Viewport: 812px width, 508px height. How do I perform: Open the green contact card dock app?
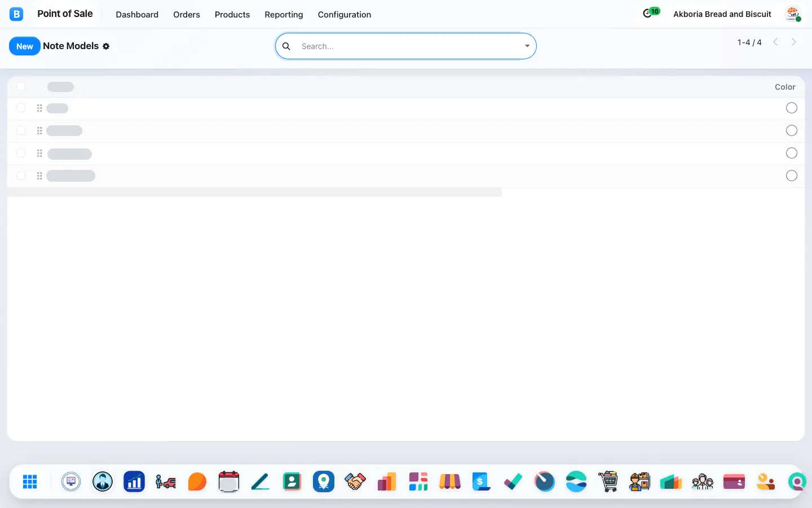point(292,481)
